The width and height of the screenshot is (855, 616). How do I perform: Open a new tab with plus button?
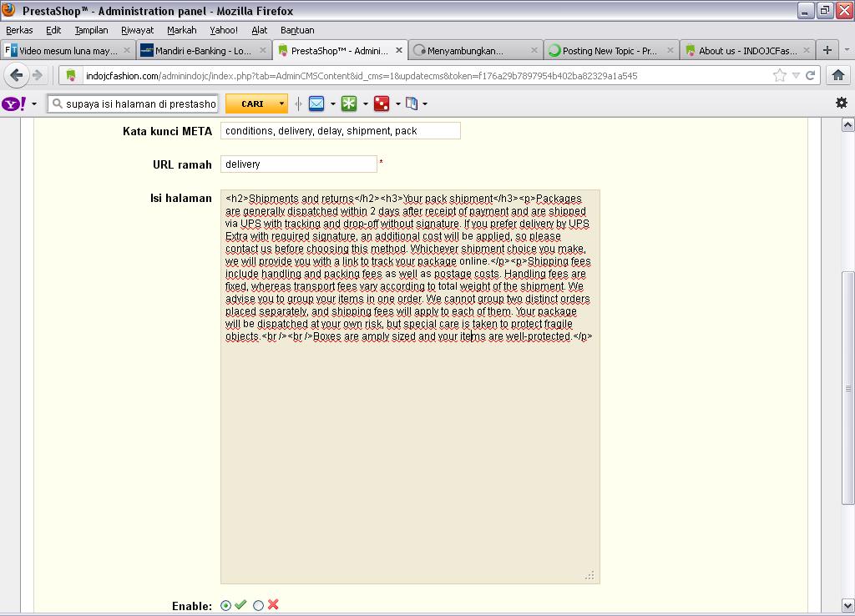pyautogui.click(x=827, y=50)
